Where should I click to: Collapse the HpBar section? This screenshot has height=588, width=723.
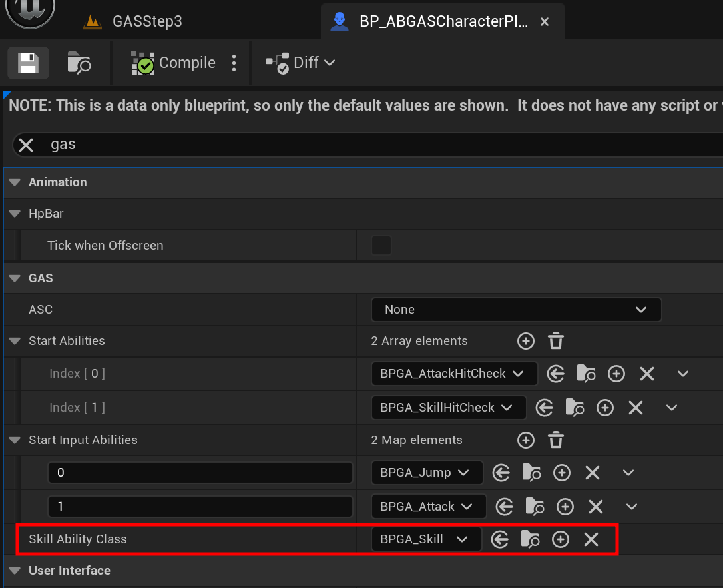[15, 214]
